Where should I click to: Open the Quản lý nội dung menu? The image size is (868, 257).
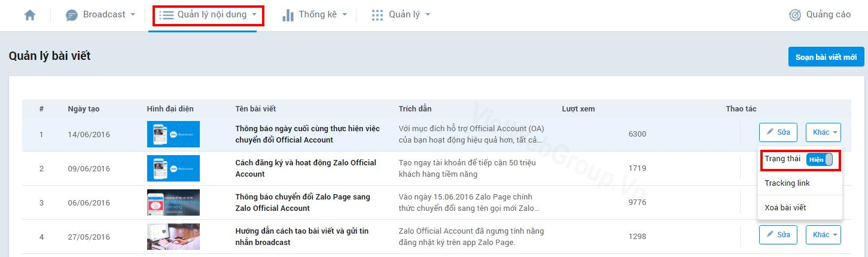[208, 15]
